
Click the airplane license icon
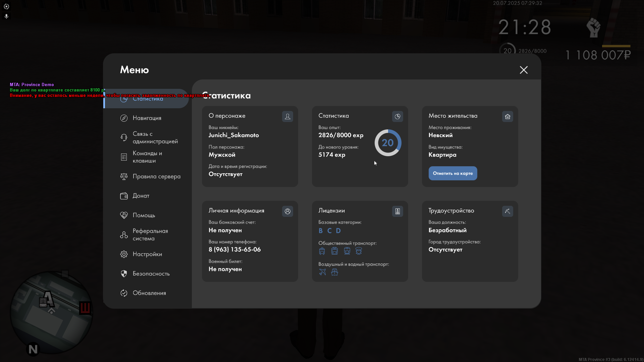coord(322,272)
